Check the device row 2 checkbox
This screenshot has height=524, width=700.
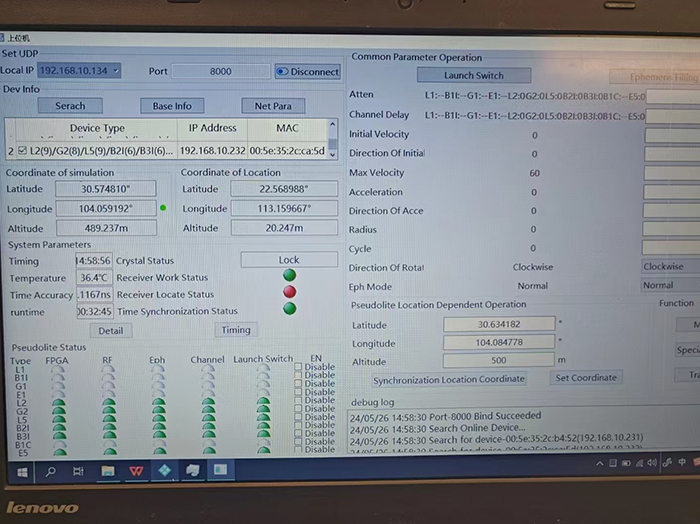22,151
